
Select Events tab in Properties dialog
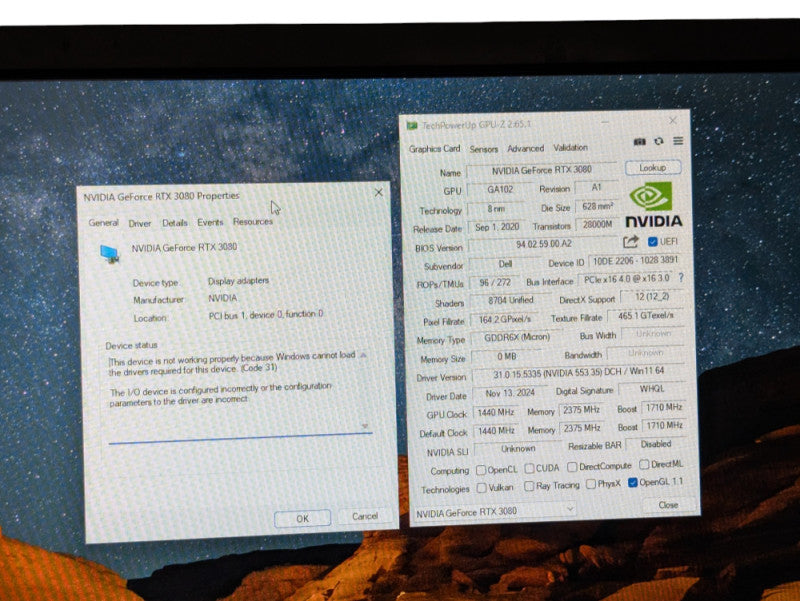click(210, 222)
